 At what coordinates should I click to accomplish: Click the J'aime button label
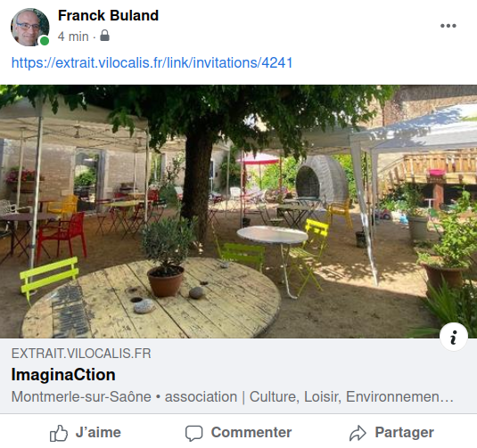[98, 433]
